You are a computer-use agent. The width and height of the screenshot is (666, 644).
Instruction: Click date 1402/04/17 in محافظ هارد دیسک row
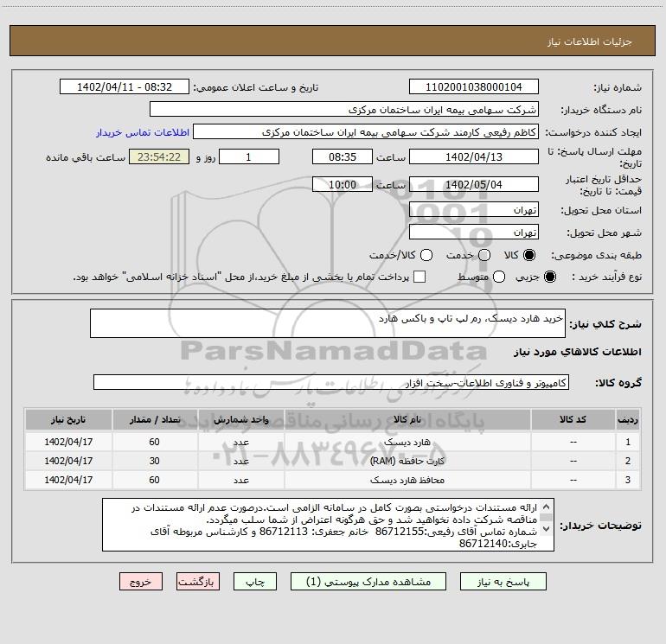coord(68,480)
